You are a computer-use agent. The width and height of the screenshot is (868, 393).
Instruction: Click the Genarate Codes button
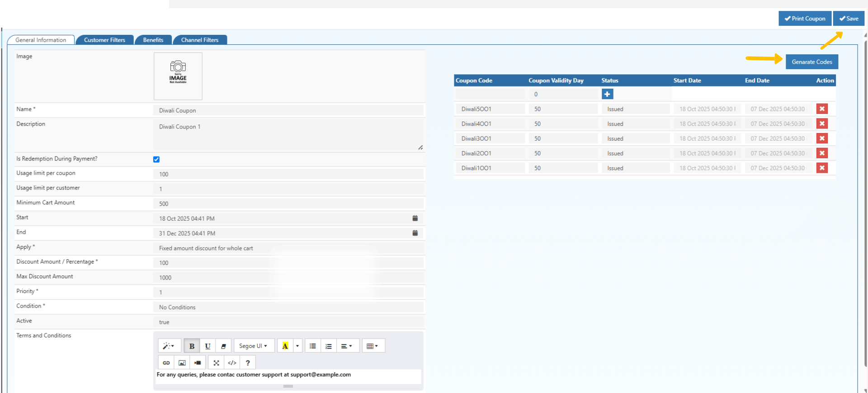click(812, 62)
